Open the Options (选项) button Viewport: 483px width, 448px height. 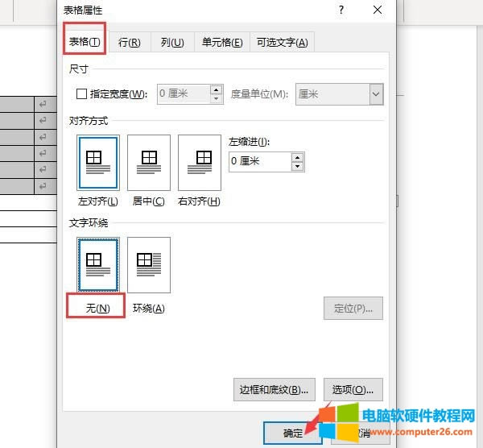pyautogui.click(x=353, y=390)
